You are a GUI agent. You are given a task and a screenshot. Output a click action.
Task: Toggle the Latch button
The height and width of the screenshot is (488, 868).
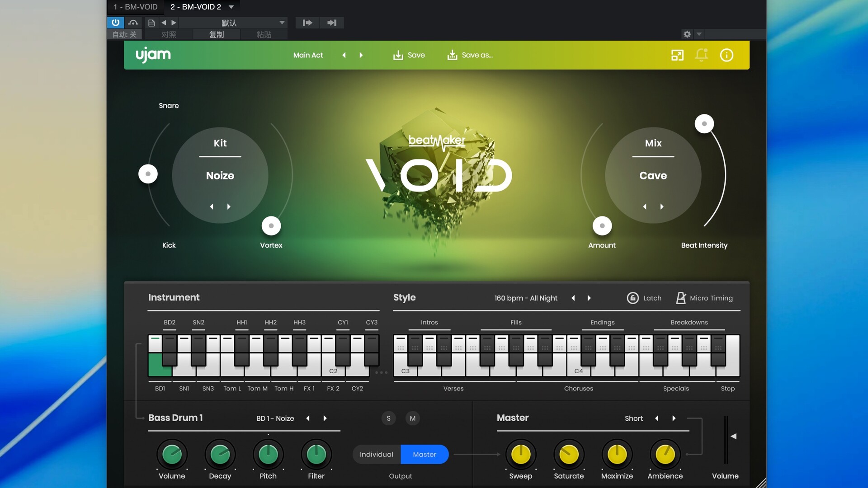pos(644,298)
